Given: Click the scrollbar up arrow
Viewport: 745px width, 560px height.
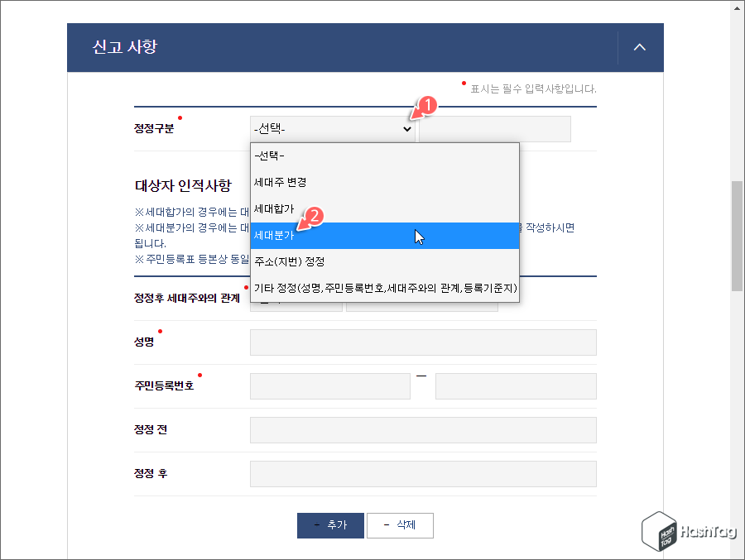Looking at the screenshot, I should pyautogui.click(x=736, y=8).
